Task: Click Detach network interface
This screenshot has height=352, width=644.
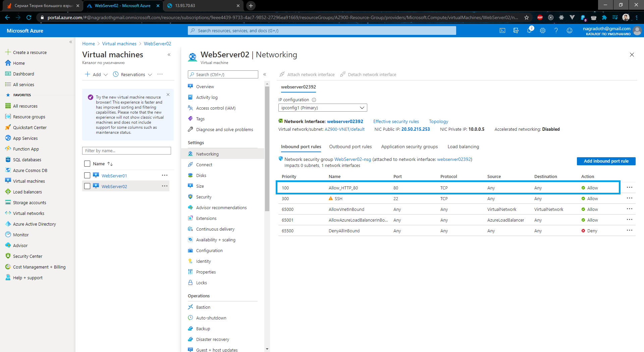Action: tap(368, 74)
